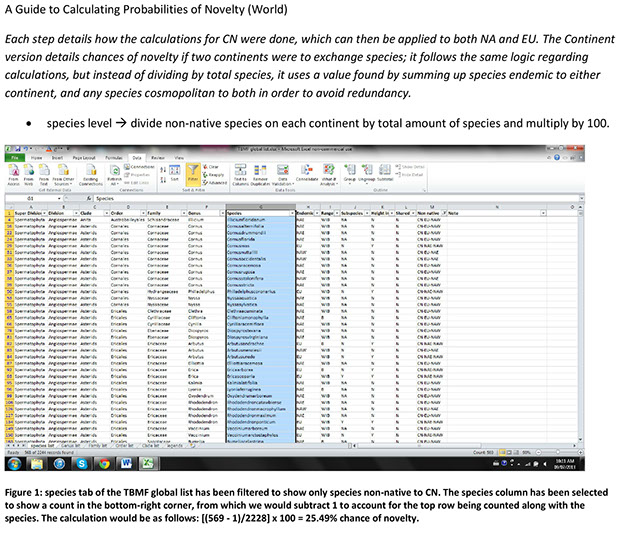Switch to the Review ribbon tab
Viewport: 624px width, 533px height.
pos(158,158)
